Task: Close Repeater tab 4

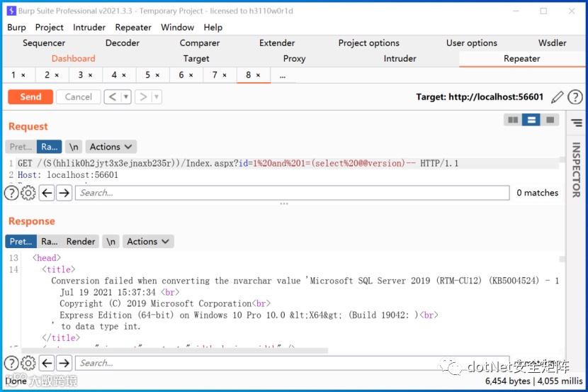Action: tap(124, 75)
